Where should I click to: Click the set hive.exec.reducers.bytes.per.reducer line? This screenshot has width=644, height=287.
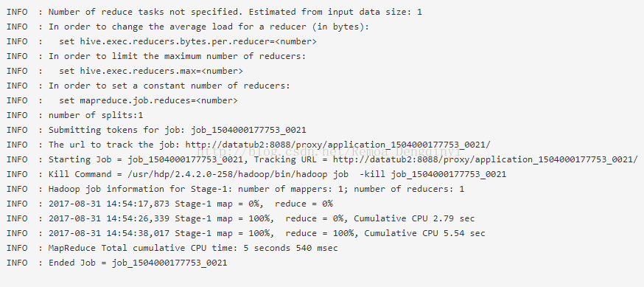188,41
